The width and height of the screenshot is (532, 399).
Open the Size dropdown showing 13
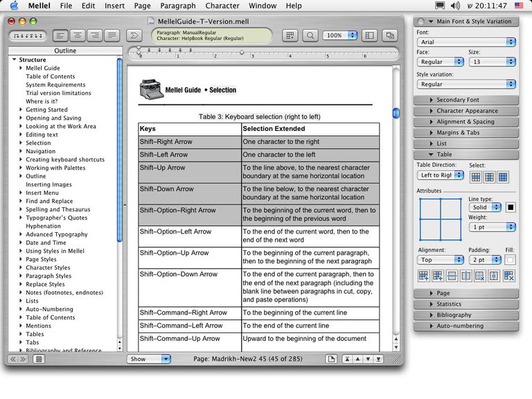tap(492, 62)
